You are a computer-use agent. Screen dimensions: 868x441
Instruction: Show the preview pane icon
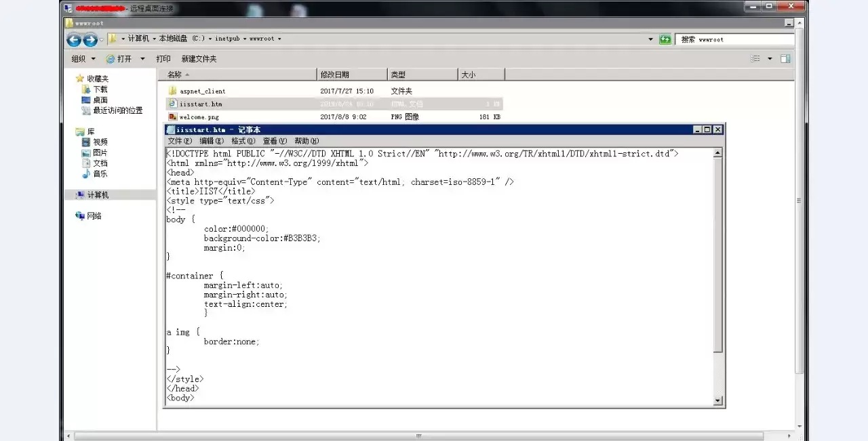(785, 59)
